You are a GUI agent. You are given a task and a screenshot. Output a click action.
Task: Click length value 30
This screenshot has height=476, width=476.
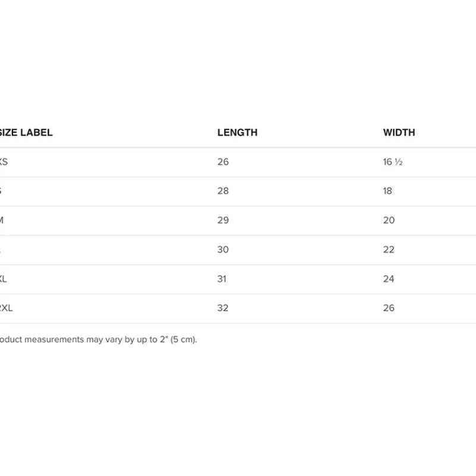point(223,249)
